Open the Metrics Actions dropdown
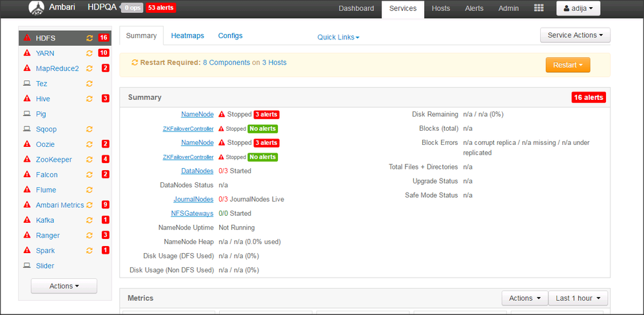This screenshot has width=644, height=315. [x=525, y=298]
